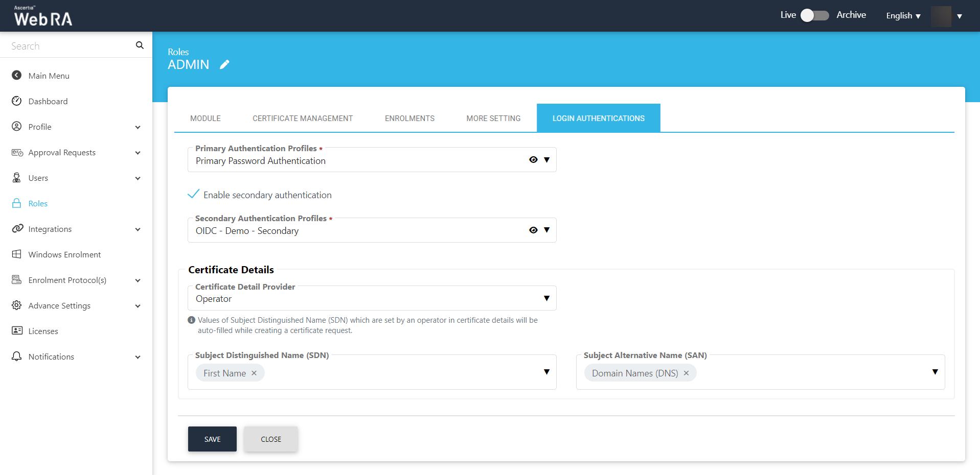The image size is (980, 475).
Task: Click the search magnifier icon
Action: (140, 45)
